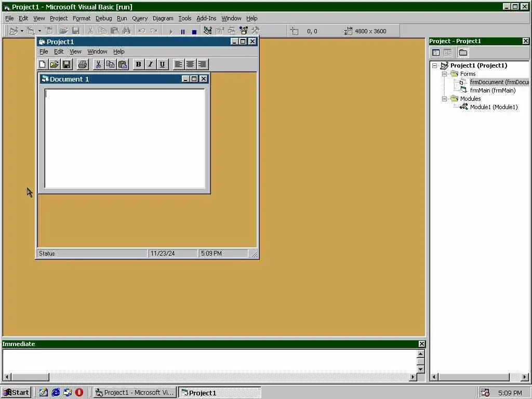Open the Diagram menu in Visual Basic
This screenshot has width=532, height=399.
[x=163, y=18]
